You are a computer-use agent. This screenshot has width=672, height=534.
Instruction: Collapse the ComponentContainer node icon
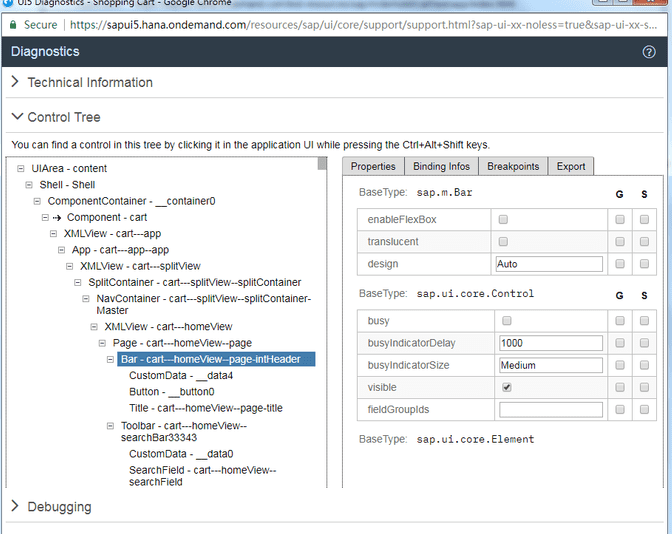coord(38,201)
